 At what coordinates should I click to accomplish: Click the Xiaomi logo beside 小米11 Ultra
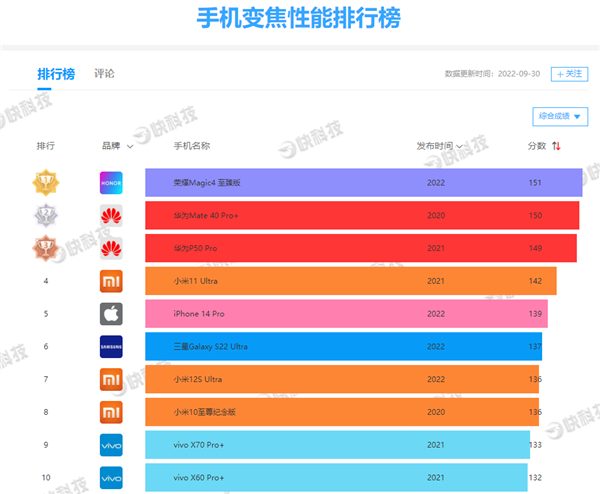[x=111, y=281]
